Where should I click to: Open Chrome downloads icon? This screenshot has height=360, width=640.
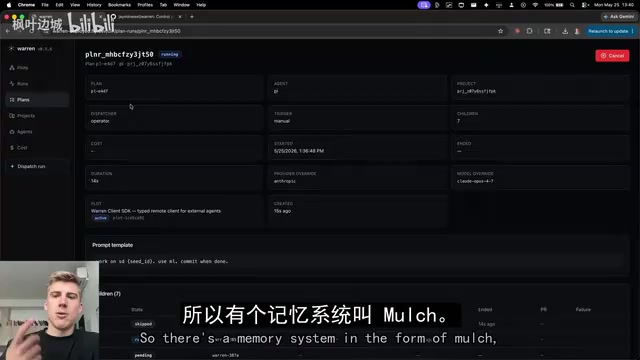[565, 31]
